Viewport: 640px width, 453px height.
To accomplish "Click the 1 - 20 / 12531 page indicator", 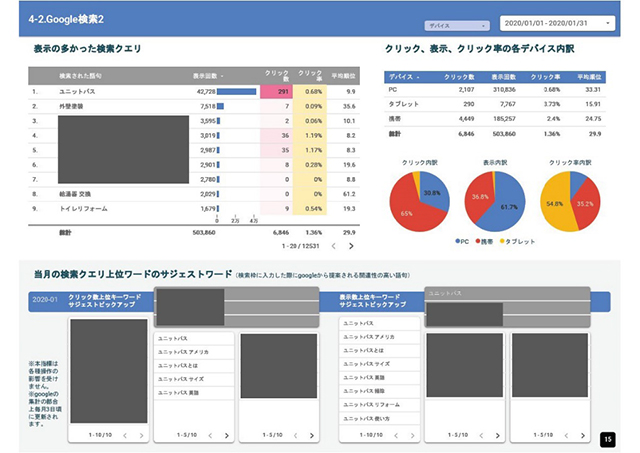I will [x=300, y=246].
